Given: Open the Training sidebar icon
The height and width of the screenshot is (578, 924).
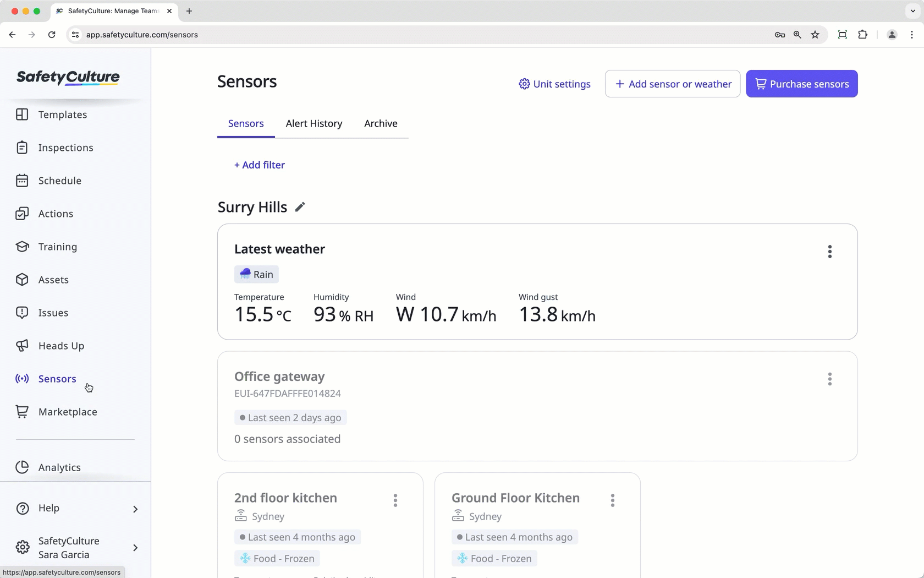Looking at the screenshot, I should click(22, 247).
